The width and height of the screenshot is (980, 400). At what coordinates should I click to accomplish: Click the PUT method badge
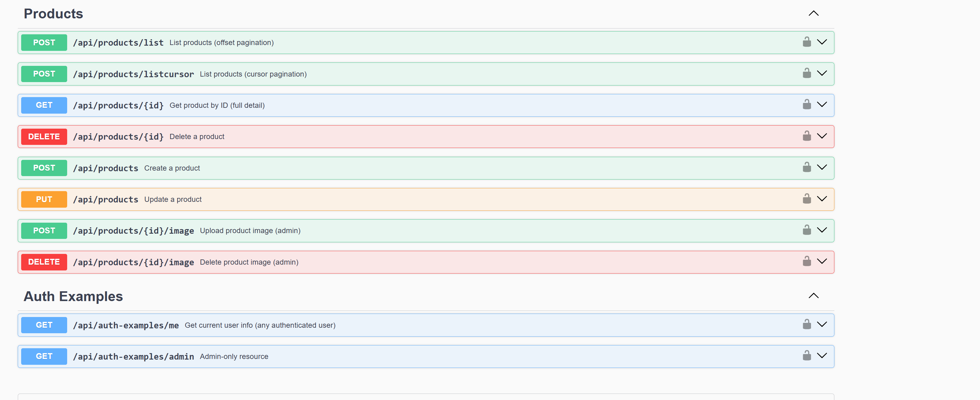(x=44, y=199)
